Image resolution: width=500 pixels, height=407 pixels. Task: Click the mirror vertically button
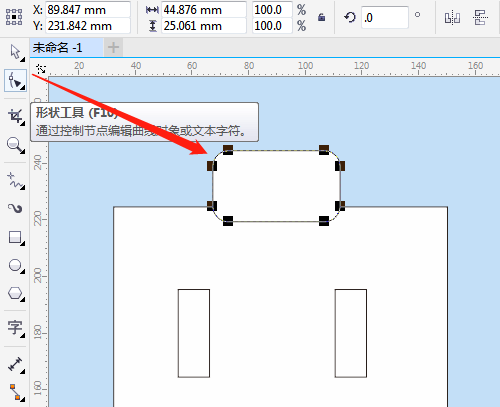click(x=480, y=18)
